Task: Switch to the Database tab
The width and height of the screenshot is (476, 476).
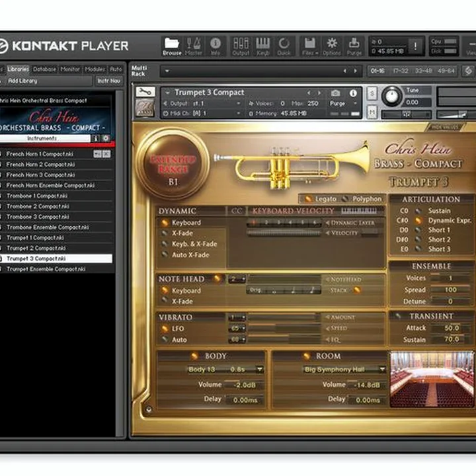Action: click(44, 69)
